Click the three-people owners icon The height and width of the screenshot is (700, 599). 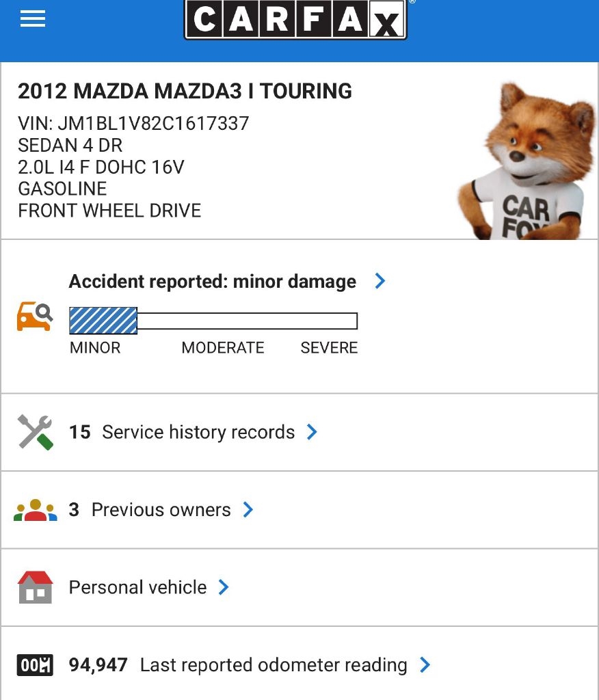tap(35, 510)
